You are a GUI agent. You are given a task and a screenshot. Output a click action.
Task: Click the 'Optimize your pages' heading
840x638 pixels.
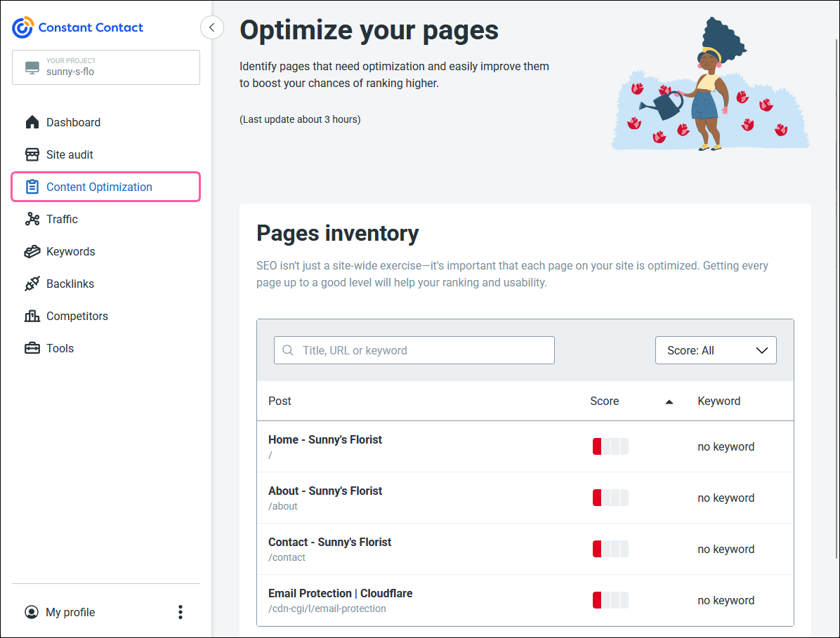pos(369,30)
